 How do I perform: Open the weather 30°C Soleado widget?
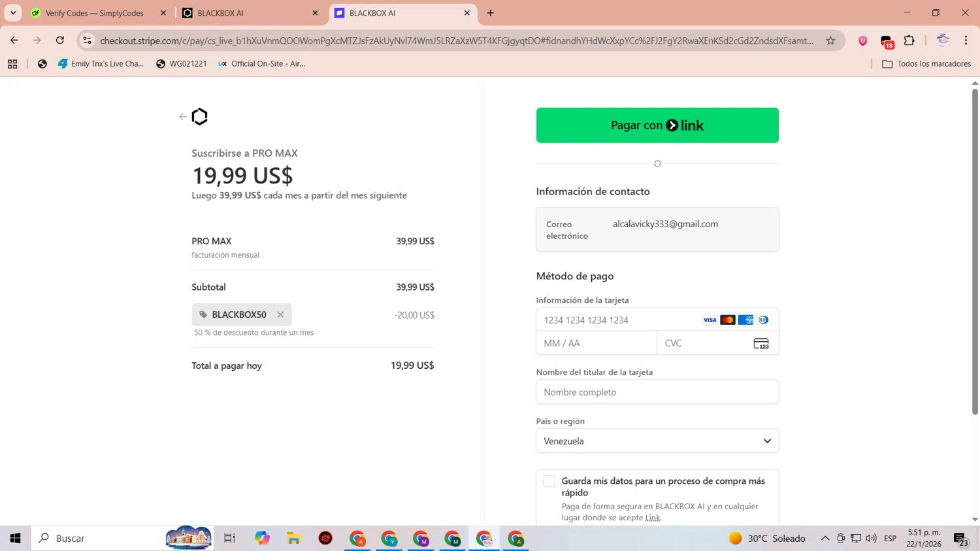[767, 539]
